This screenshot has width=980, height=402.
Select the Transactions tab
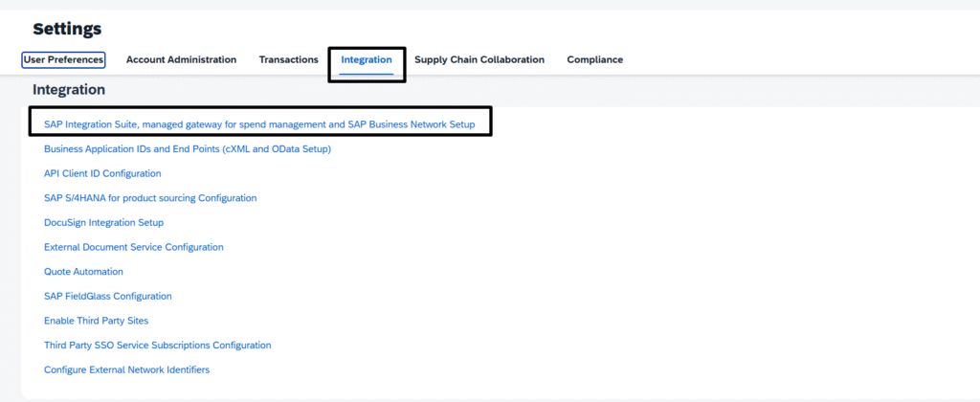coord(288,59)
